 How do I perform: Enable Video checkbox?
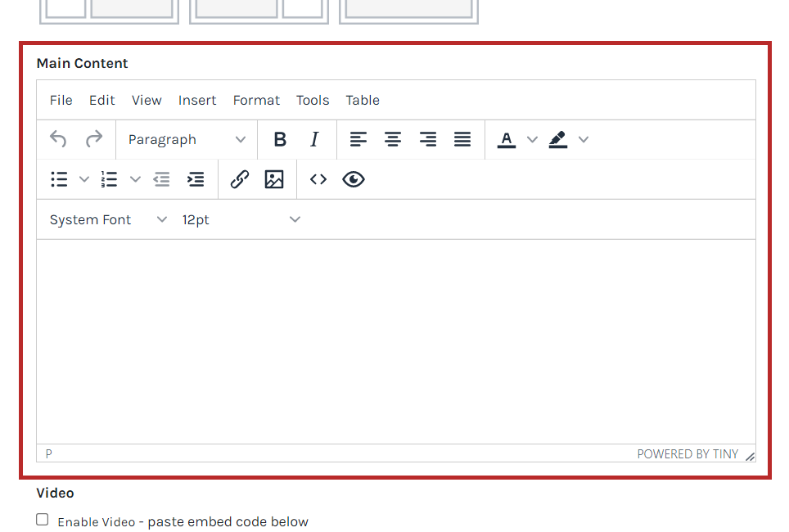click(43, 520)
